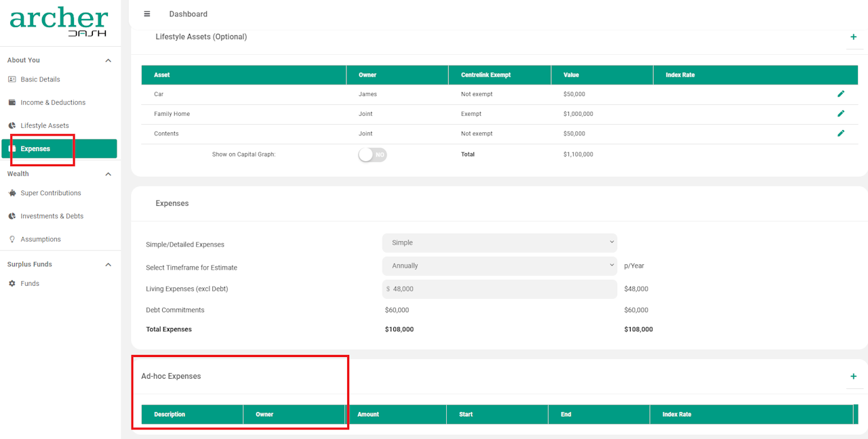Edit the Contents asset row
The width and height of the screenshot is (868, 439).
coord(841,133)
